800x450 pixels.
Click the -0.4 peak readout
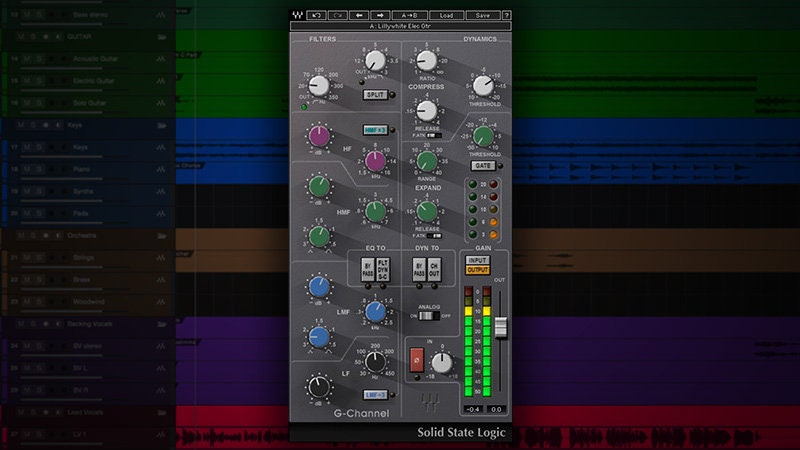(473, 409)
